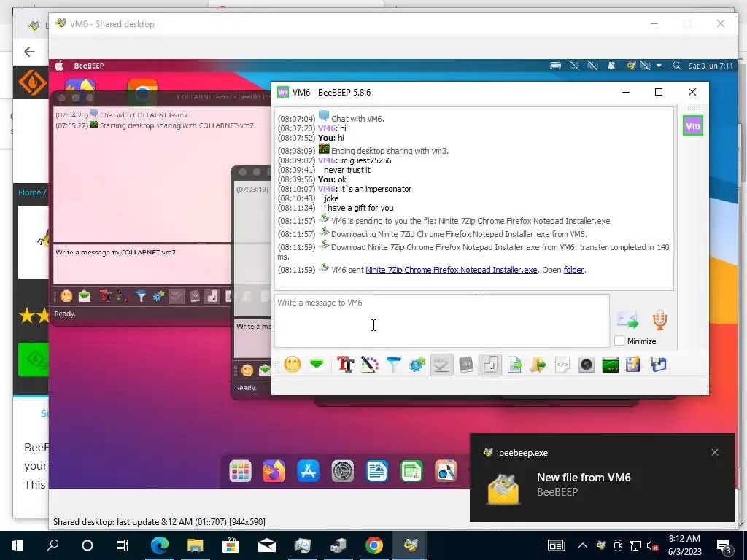The image size is (747, 560).
Task: Focus 'Write a message to COLLABNET-vm7' field
Action: (x=142, y=263)
